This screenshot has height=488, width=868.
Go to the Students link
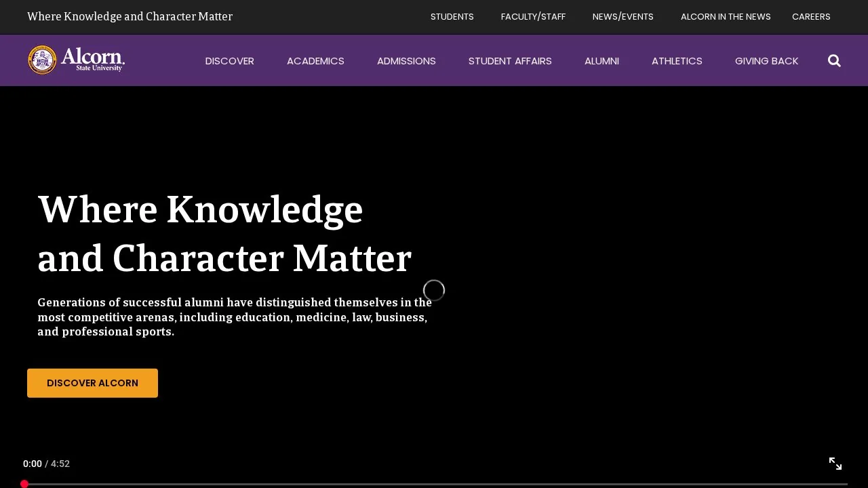452,17
